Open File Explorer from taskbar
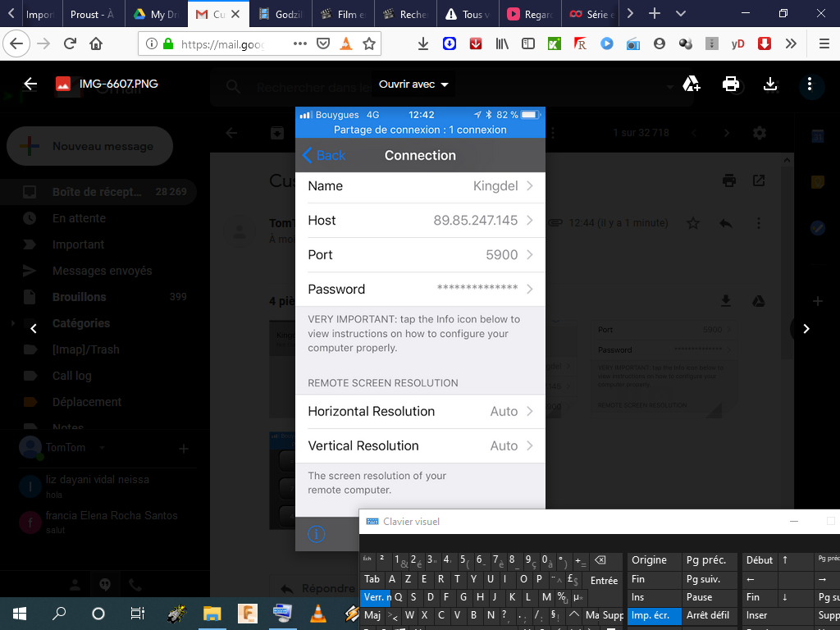The width and height of the screenshot is (840, 630). point(212,614)
